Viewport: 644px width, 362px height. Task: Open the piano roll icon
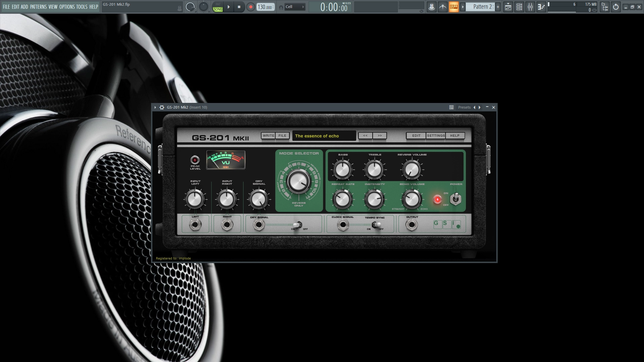541,7
